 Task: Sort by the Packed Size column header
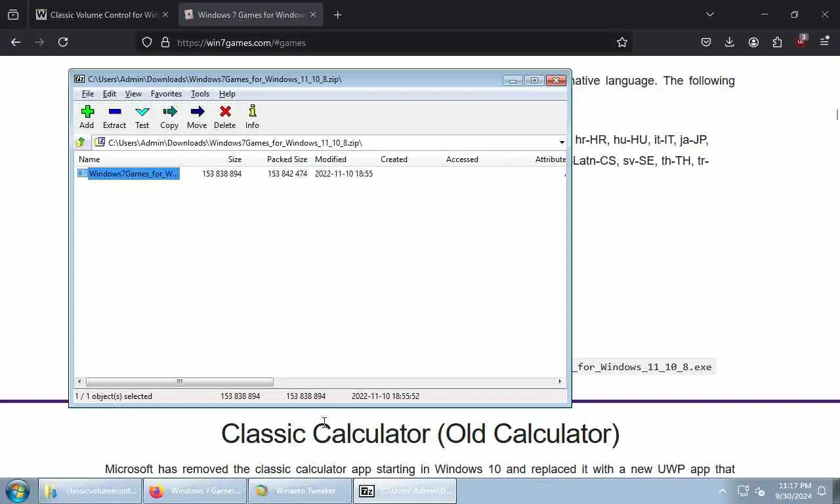coord(278,159)
